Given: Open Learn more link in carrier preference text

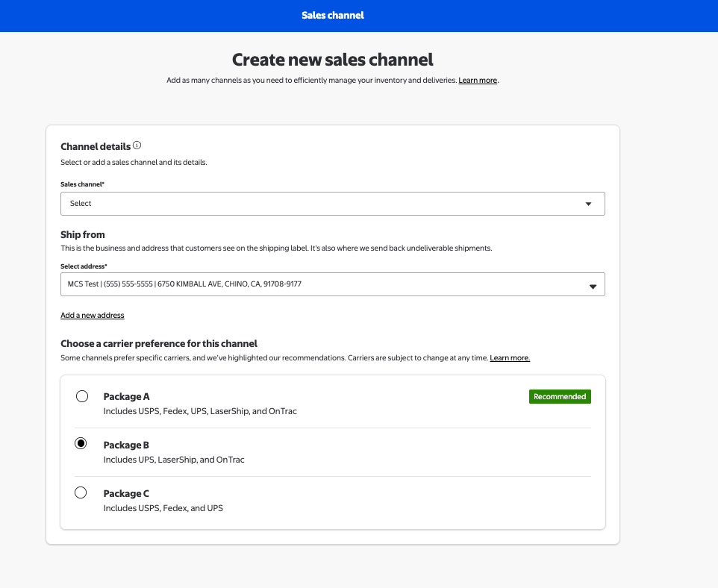Looking at the screenshot, I should pyautogui.click(x=510, y=358).
